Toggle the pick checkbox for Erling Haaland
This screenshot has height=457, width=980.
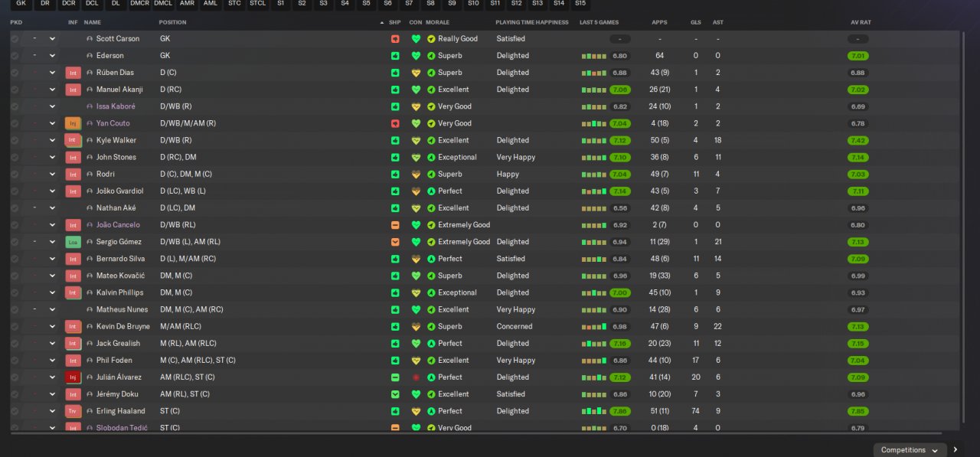[15, 411]
